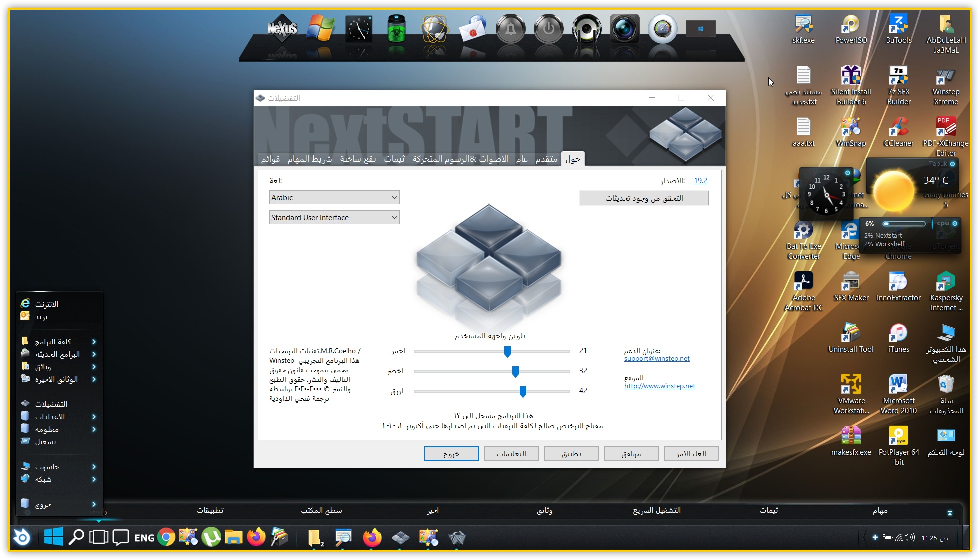Screen dimensions: 980x560
Task: Switch to the شريط المهام tab
Action: [310, 159]
